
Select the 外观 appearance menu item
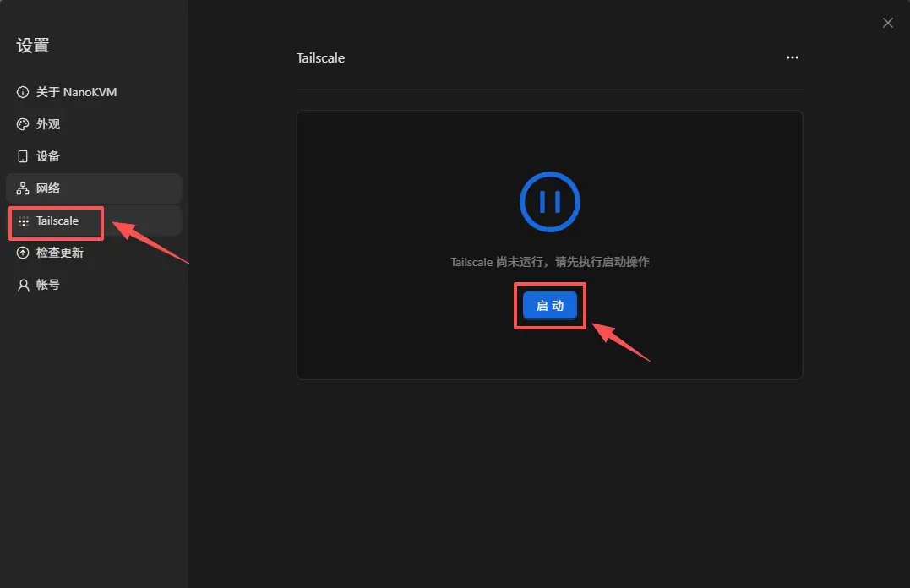tap(94, 124)
